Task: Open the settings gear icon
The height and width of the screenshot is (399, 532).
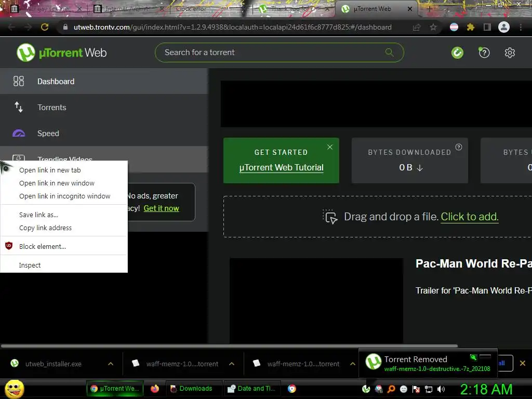Action: click(510, 52)
